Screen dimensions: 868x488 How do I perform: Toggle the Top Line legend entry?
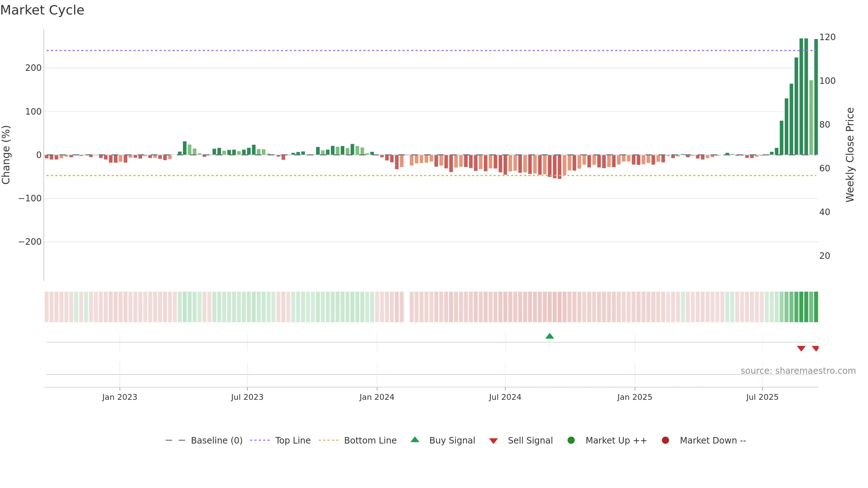(x=280, y=440)
